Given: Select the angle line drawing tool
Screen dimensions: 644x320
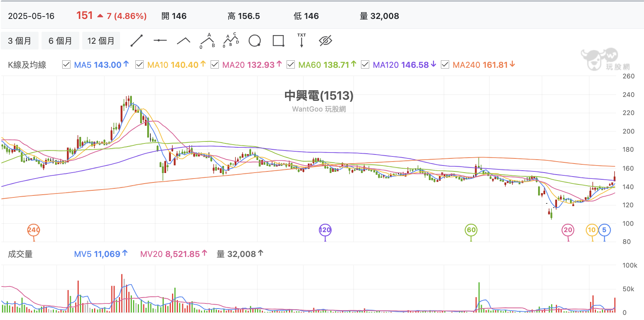Looking at the screenshot, I should click(183, 41).
